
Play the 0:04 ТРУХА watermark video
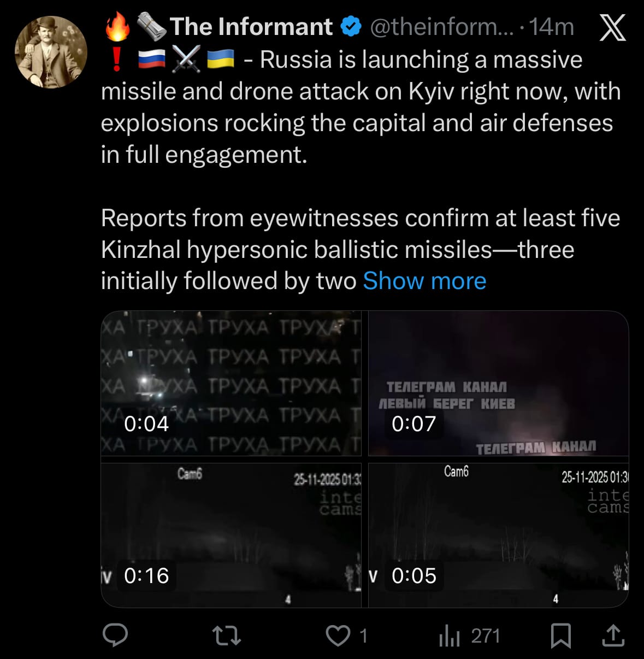coord(231,383)
